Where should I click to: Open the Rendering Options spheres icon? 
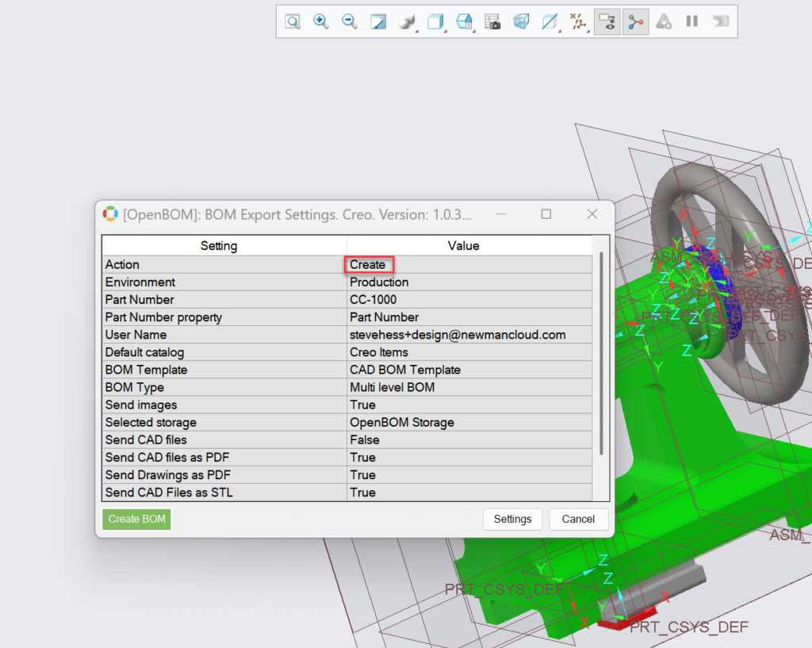(x=407, y=21)
